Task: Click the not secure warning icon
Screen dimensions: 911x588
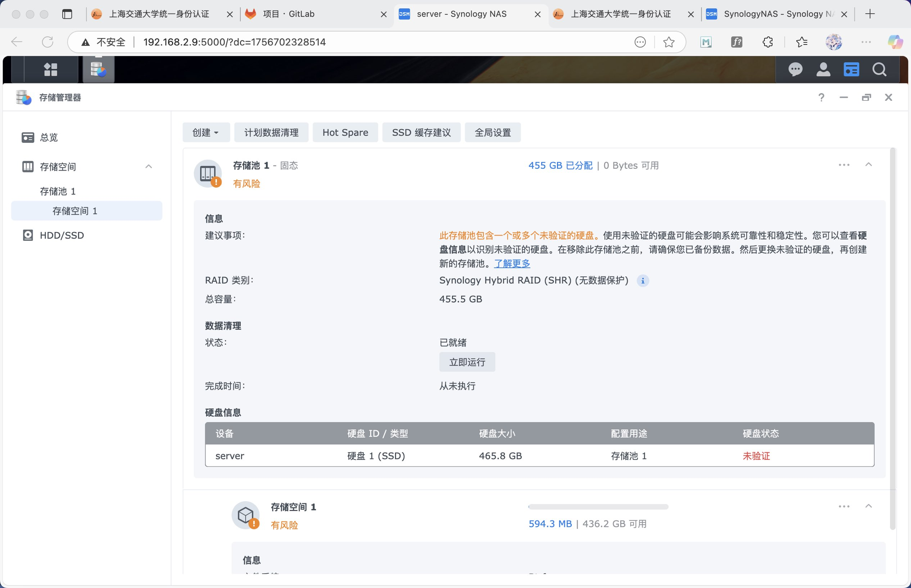Action: point(86,42)
